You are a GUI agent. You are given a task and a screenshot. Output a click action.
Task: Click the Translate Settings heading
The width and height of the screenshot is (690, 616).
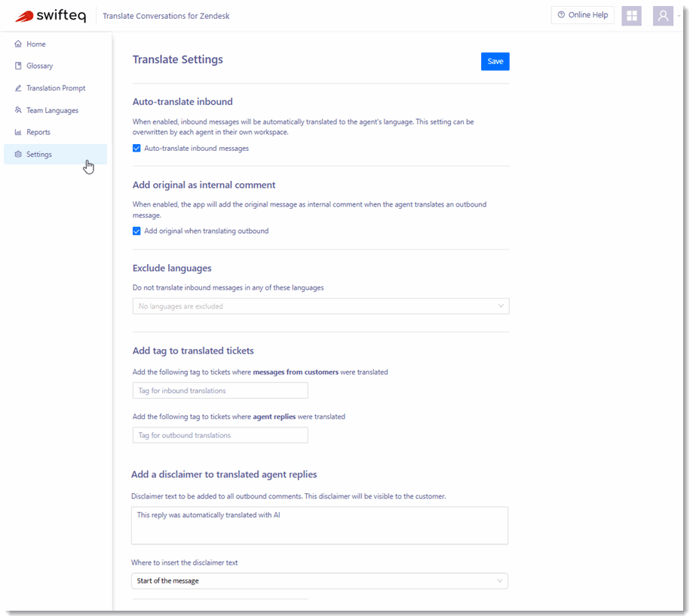(178, 60)
